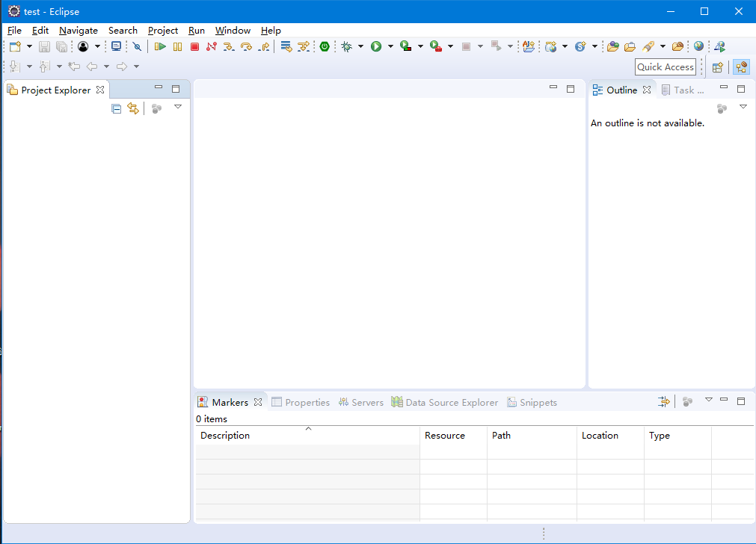Toggle focus on active task in Project Explorer
This screenshot has height=544, width=756.
coord(156,108)
